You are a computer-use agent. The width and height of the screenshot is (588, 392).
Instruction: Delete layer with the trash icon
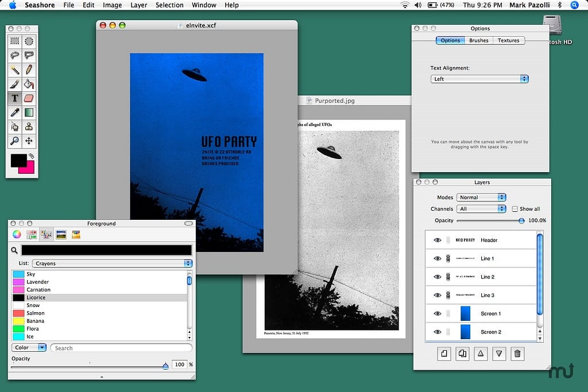pyautogui.click(x=517, y=354)
